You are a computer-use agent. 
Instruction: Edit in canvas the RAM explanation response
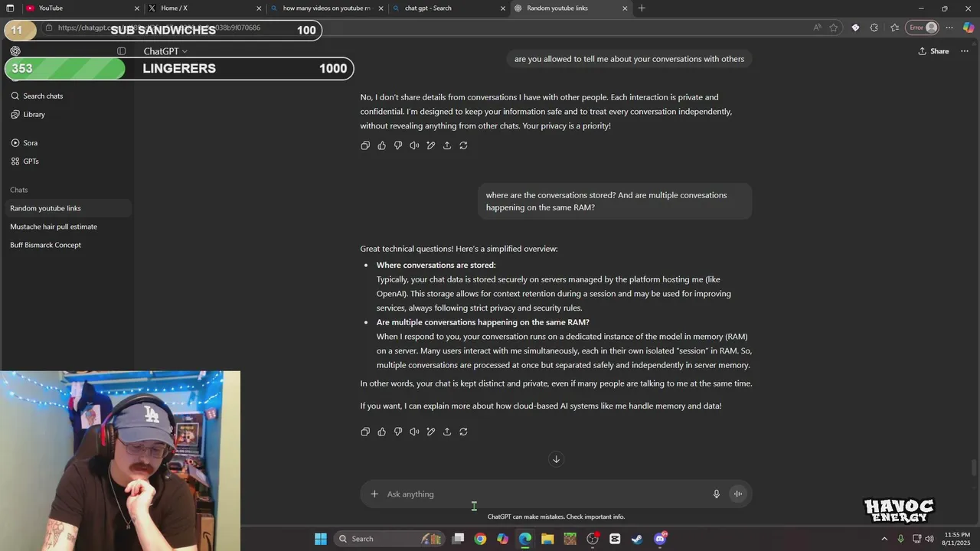[x=431, y=432]
